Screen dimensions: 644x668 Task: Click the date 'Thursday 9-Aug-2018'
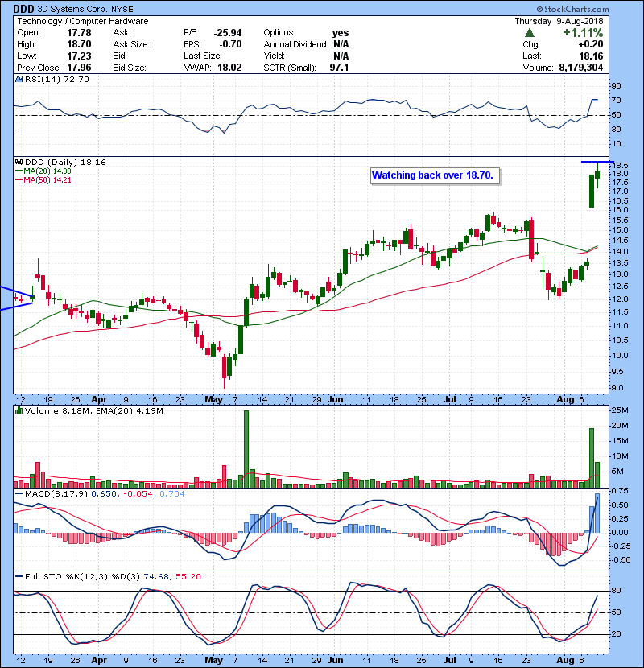559,21
